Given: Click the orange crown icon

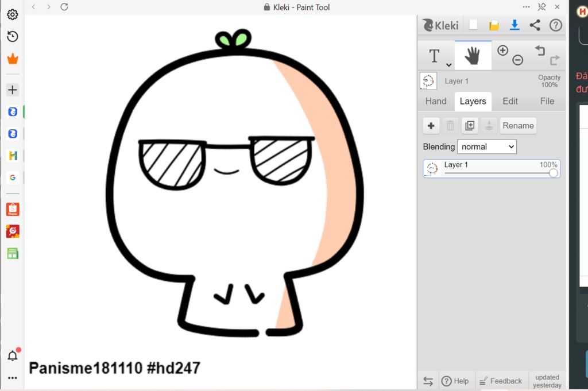Looking at the screenshot, I should pyautogui.click(x=13, y=59).
